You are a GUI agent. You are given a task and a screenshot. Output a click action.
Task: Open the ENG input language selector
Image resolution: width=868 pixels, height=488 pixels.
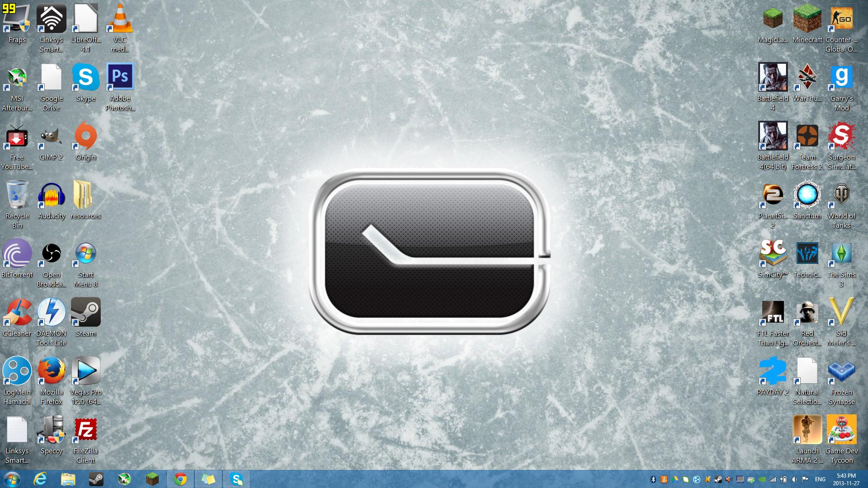click(820, 480)
